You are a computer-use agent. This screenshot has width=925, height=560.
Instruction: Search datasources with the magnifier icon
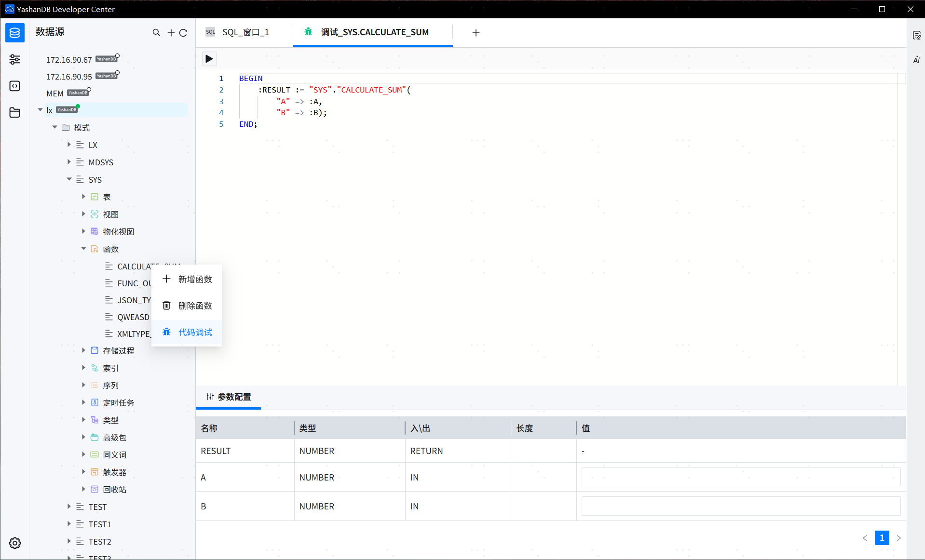click(x=156, y=32)
